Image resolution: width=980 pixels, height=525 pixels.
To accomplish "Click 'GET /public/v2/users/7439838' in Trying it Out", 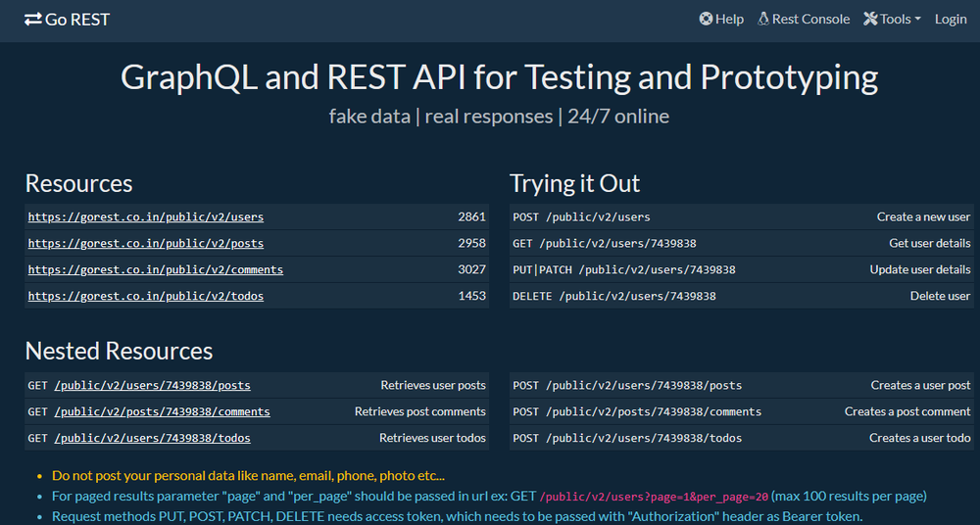I will point(605,244).
